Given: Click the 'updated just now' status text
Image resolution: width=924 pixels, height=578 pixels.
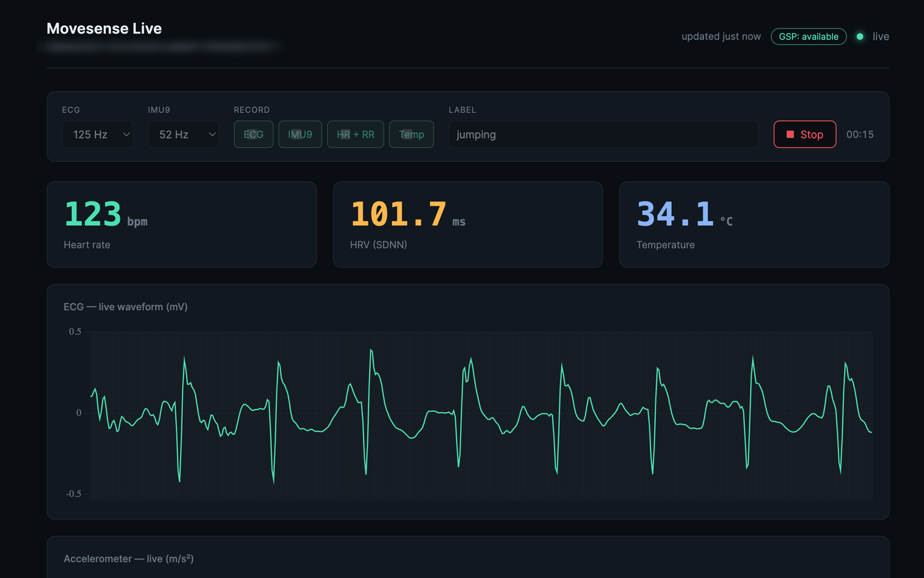Looking at the screenshot, I should 721,37.
